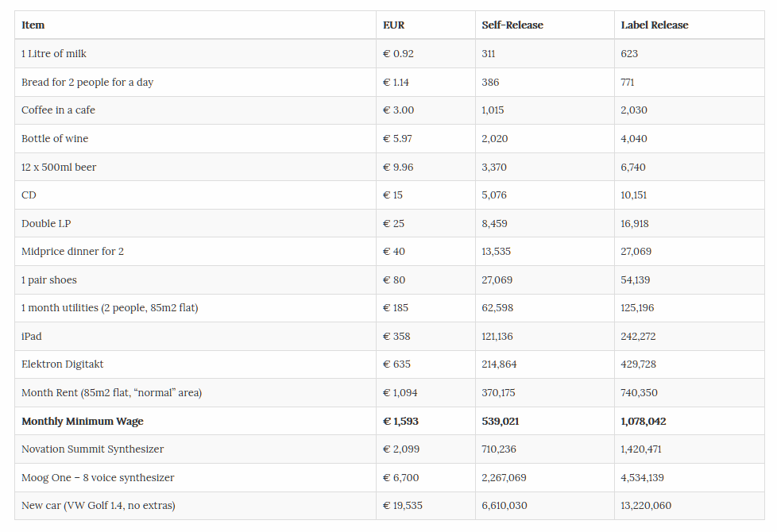
Task: Click the '370,175' value
Action: (x=498, y=393)
